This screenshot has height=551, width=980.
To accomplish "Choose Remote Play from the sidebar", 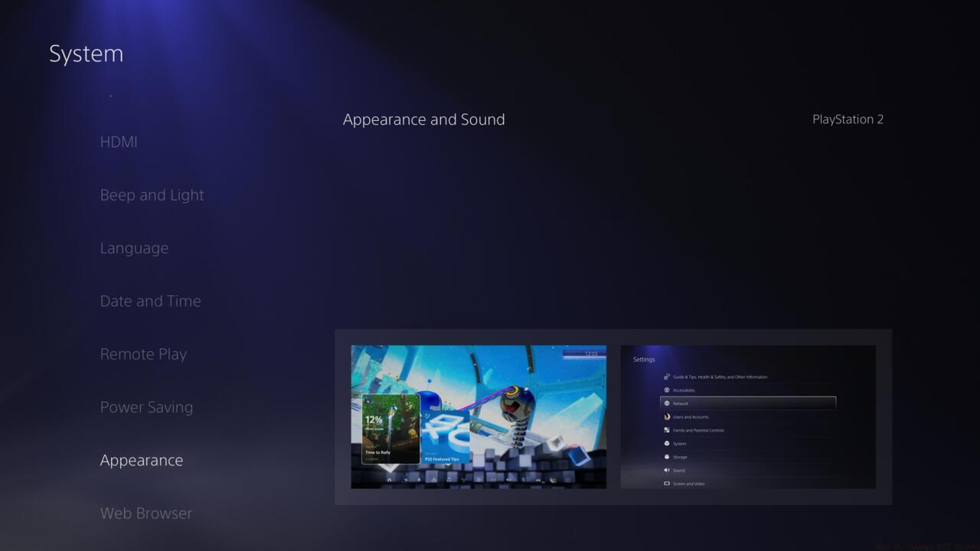I will coord(143,354).
